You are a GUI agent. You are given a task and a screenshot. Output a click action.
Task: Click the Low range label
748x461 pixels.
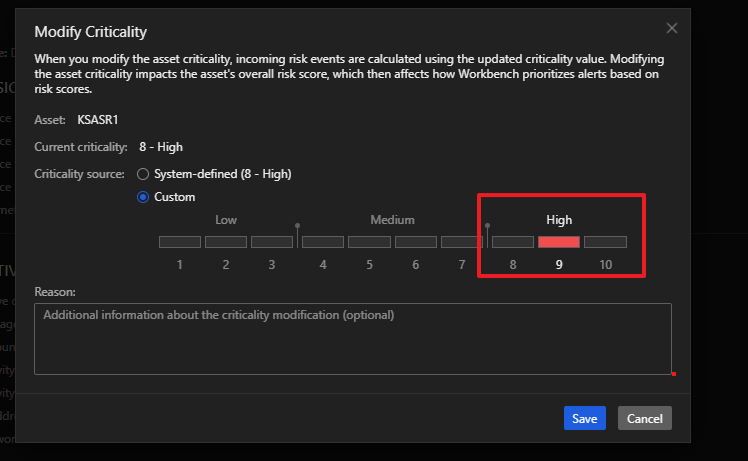pos(226,220)
